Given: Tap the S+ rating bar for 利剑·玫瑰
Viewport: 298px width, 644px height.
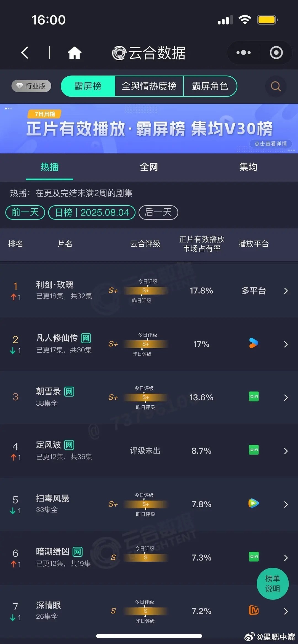Looking at the screenshot, I should tap(146, 291).
